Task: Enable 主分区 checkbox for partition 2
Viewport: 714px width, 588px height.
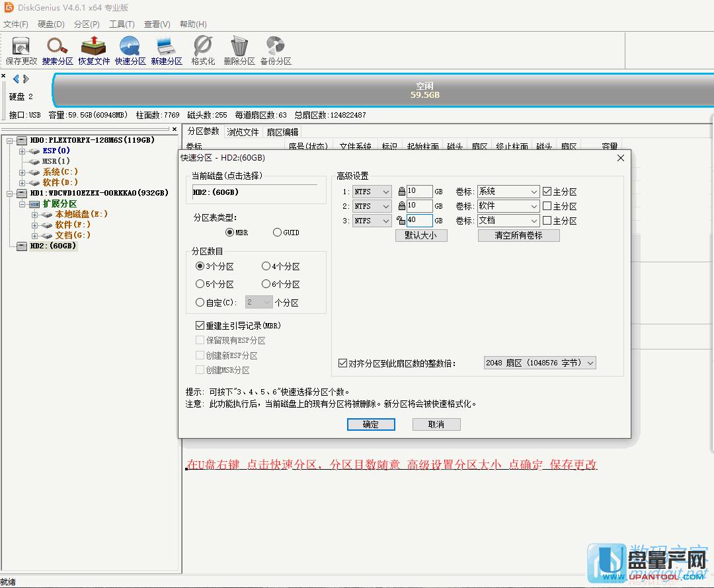Action: click(x=547, y=206)
